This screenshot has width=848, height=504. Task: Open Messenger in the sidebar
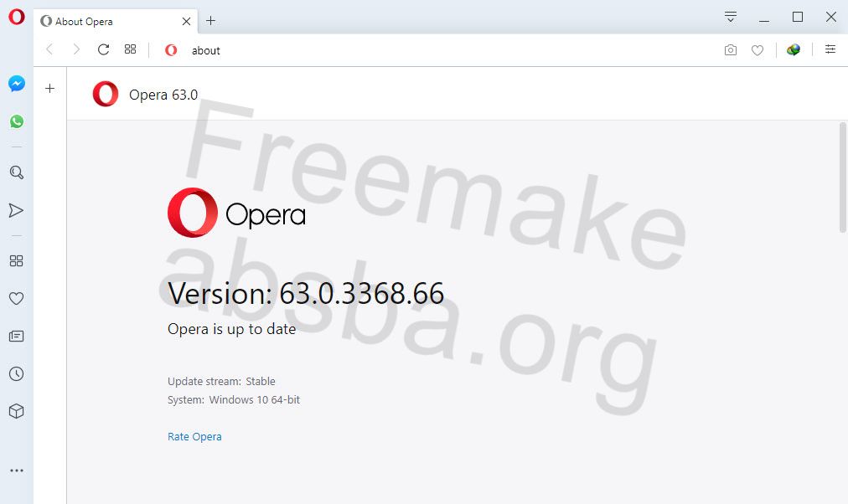pos(17,84)
